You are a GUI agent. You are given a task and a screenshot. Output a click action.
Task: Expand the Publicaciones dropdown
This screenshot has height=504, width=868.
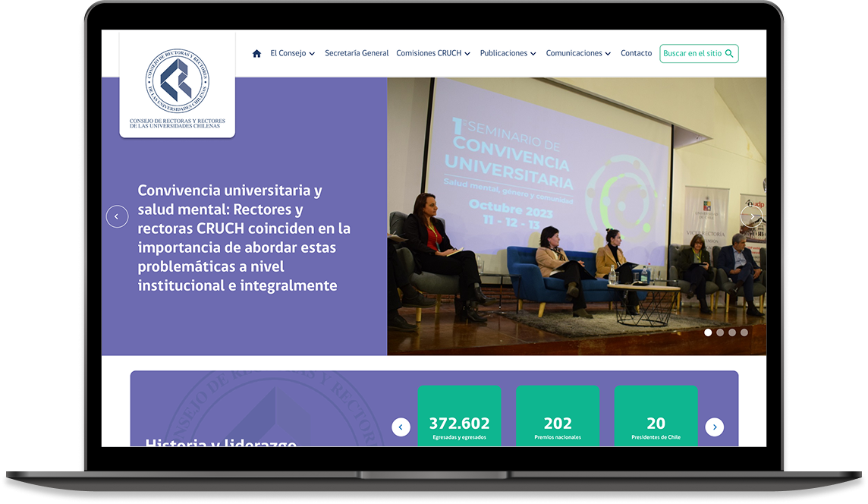coord(506,53)
